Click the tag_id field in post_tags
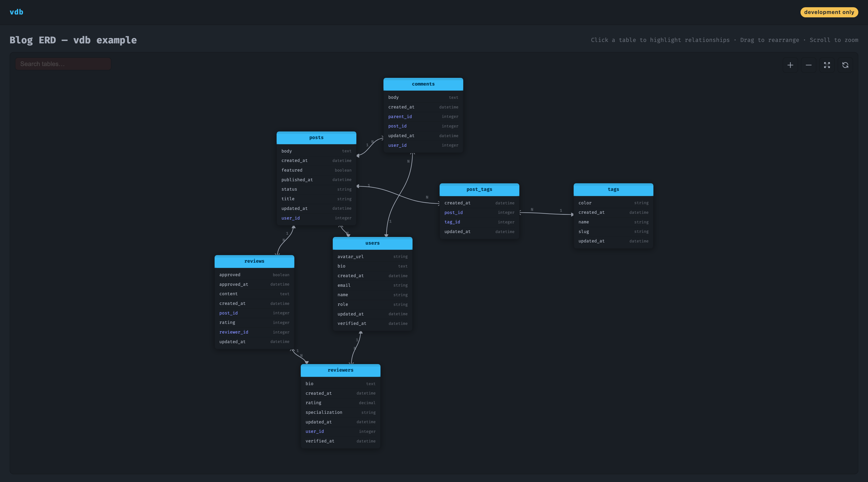868x482 pixels. 453,222
